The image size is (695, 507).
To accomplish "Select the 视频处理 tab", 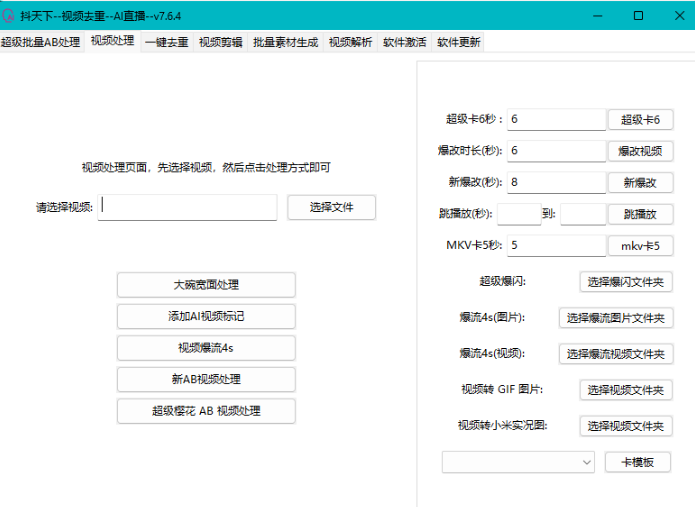I will point(112,41).
